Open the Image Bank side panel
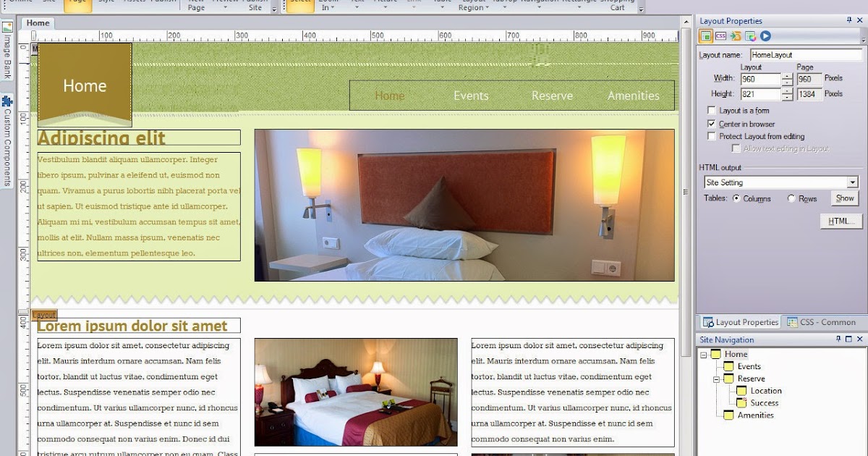 (x=7, y=51)
